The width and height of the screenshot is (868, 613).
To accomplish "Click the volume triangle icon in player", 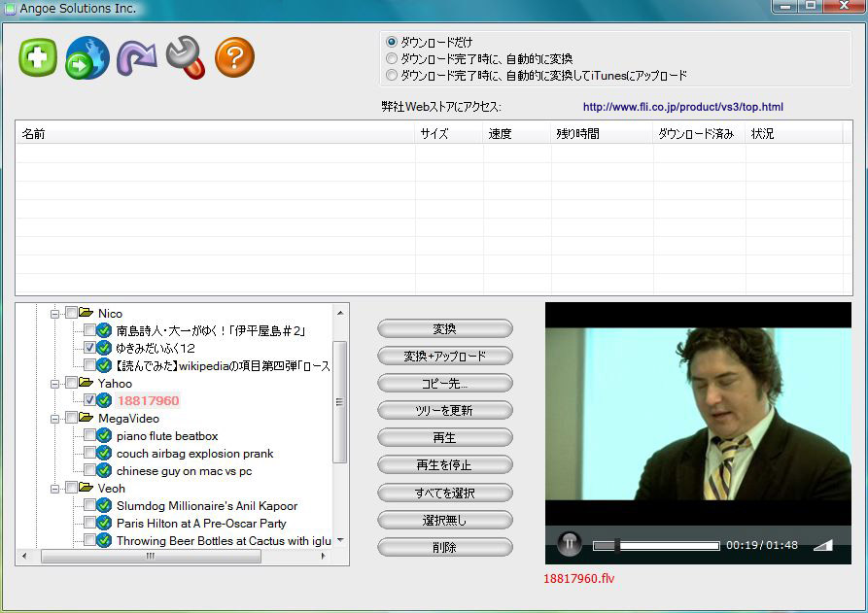I will click(823, 546).
